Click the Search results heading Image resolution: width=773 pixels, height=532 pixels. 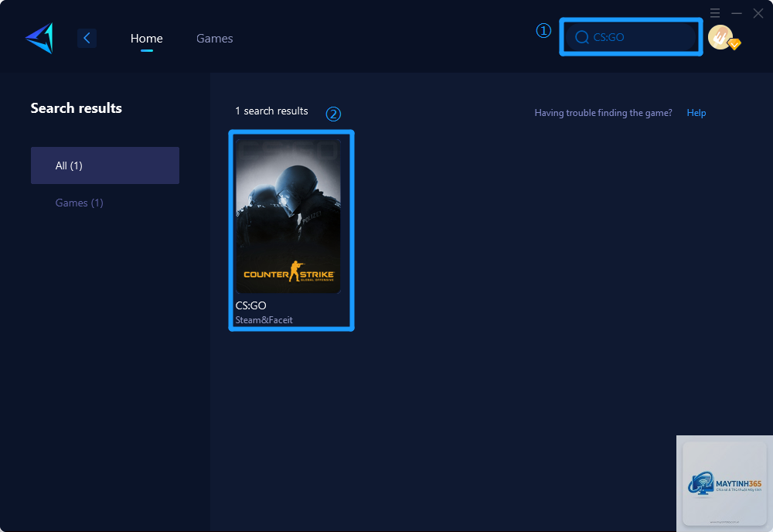click(x=77, y=108)
